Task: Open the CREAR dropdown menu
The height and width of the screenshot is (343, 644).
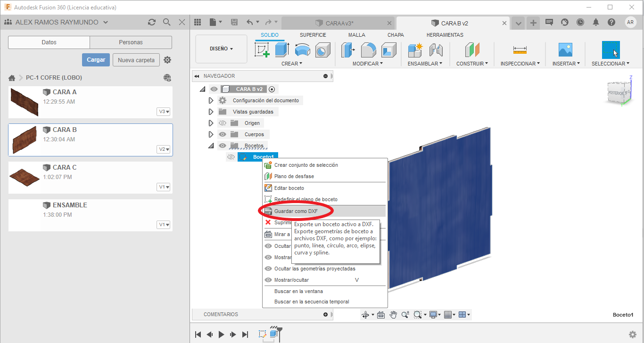Action: [292, 64]
